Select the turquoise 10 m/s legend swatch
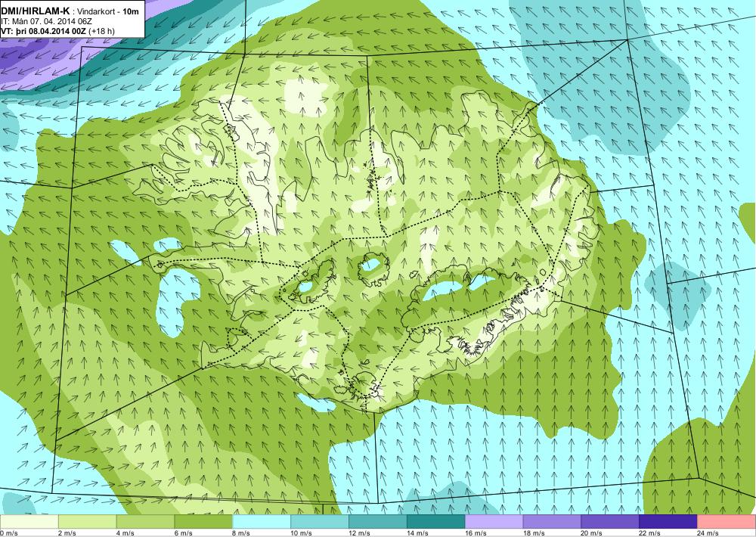 320,522
